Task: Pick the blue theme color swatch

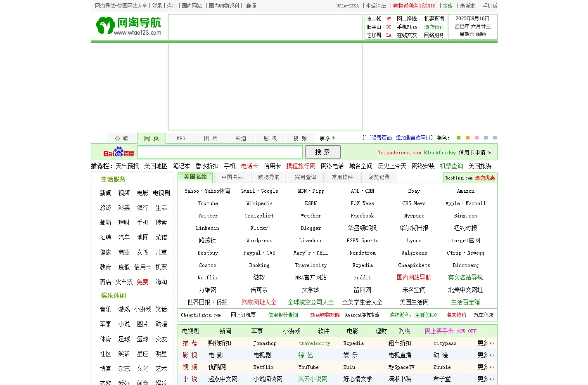Action: pyautogui.click(x=486, y=138)
